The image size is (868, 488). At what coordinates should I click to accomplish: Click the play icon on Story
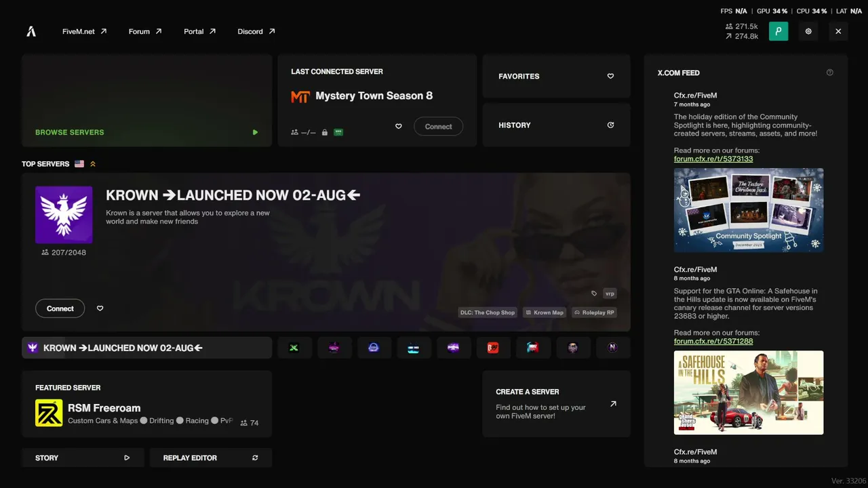coord(127,457)
